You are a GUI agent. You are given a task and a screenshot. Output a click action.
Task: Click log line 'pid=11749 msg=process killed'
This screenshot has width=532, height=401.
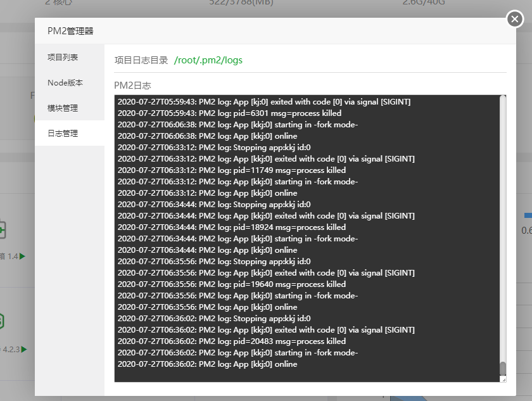coord(232,170)
